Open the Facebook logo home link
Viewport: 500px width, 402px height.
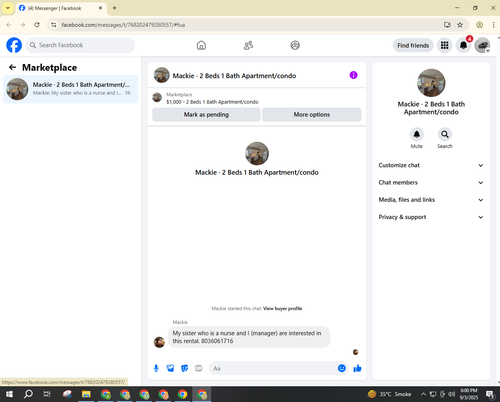[x=14, y=45]
